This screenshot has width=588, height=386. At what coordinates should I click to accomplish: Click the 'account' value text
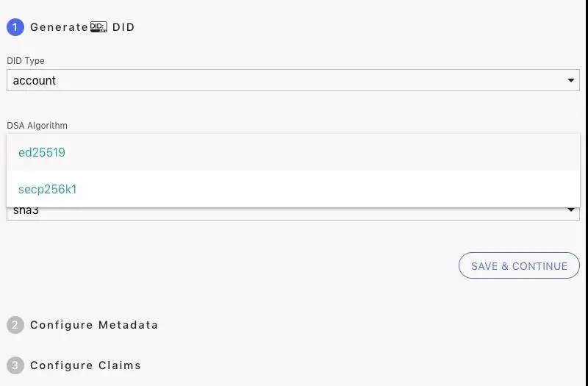35,81
